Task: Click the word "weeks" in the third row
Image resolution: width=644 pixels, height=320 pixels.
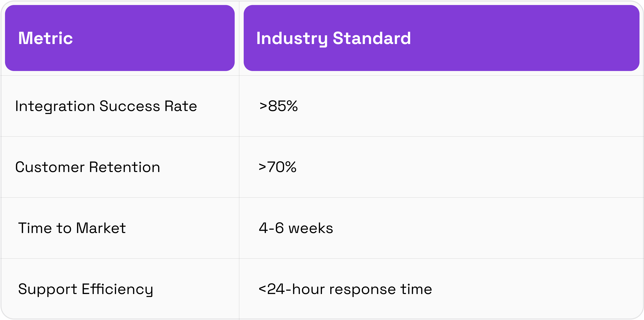Action: [x=311, y=228]
